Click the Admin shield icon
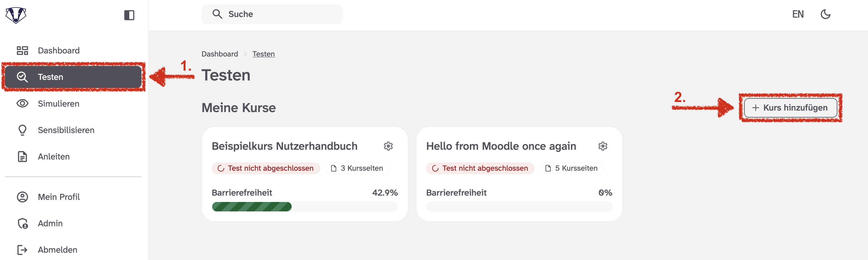 click(22, 223)
